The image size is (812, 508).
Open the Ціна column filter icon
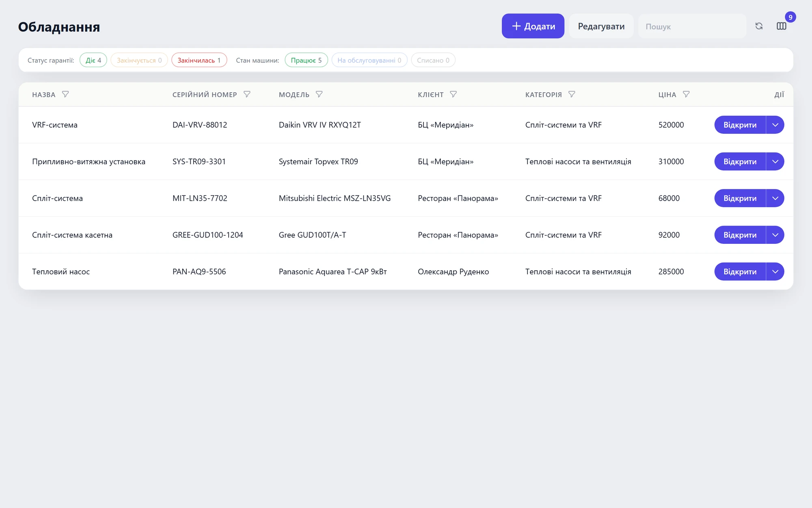coord(686,94)
